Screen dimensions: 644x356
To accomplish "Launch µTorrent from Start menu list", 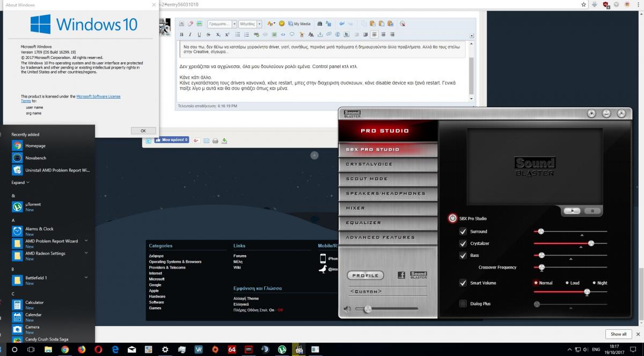I will click(50, 206).
